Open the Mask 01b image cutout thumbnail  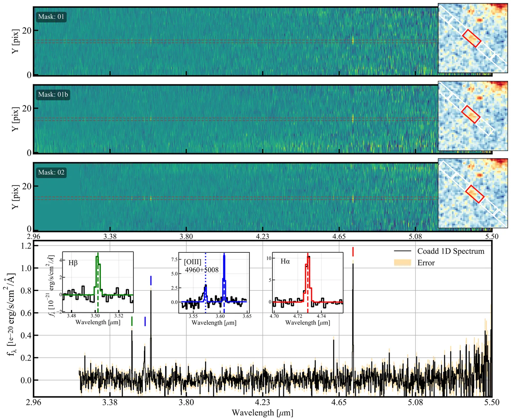tap(473, 116)
